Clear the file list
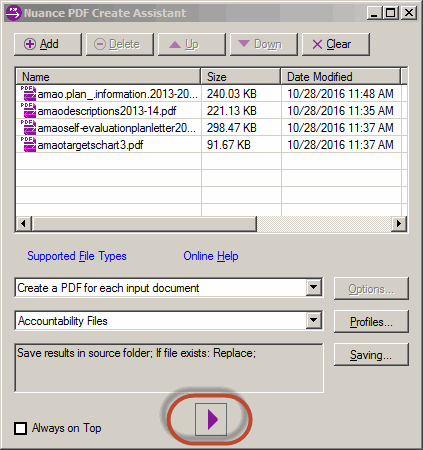This screenshot has width=423, height=450. point(336,44)
